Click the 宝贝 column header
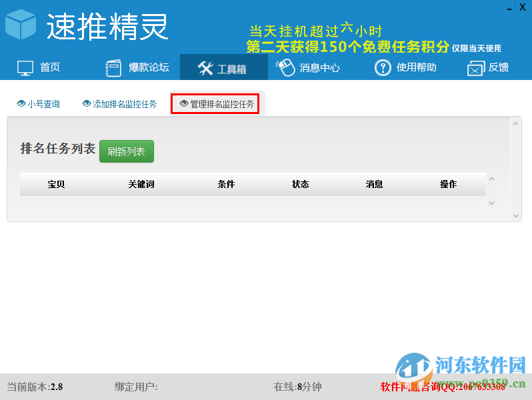Image resolution: width=532 pixels, height=400 pixels. 56,184
